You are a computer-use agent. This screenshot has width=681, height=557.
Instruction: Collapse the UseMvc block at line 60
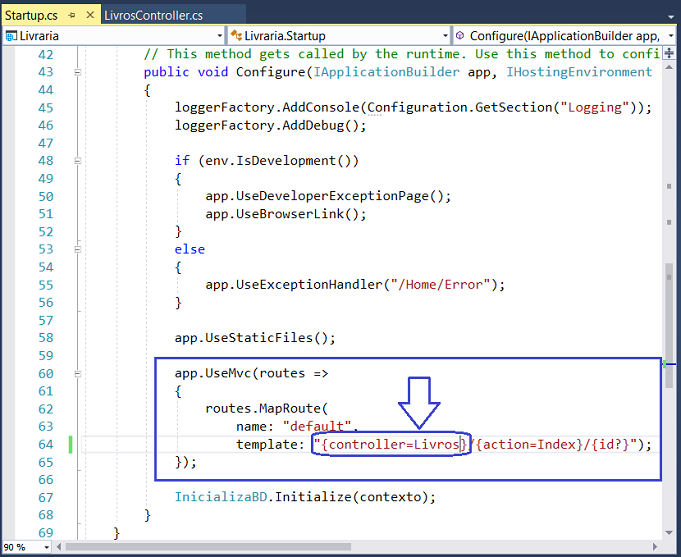click(x=77, y=374)
